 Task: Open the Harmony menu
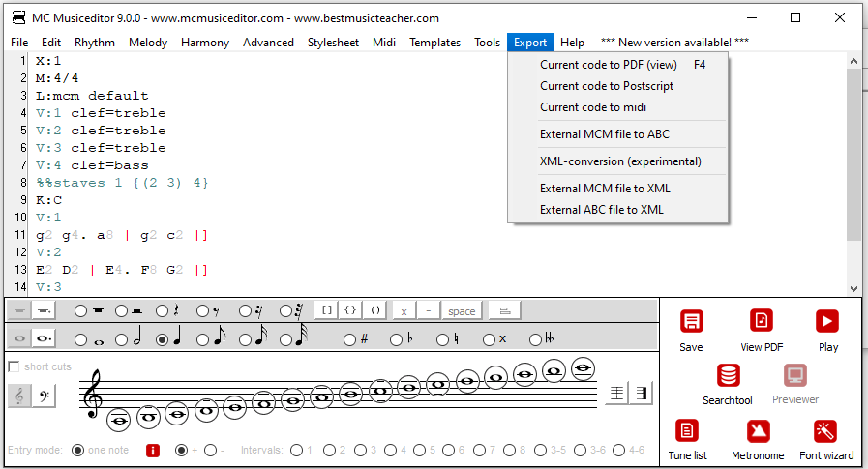point(205,43)
